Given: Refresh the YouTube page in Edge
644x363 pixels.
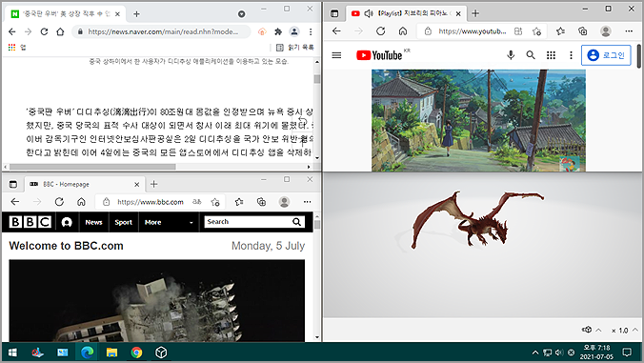Looking at the screenshot, I should pyautogui.click(x=381, y=31).
